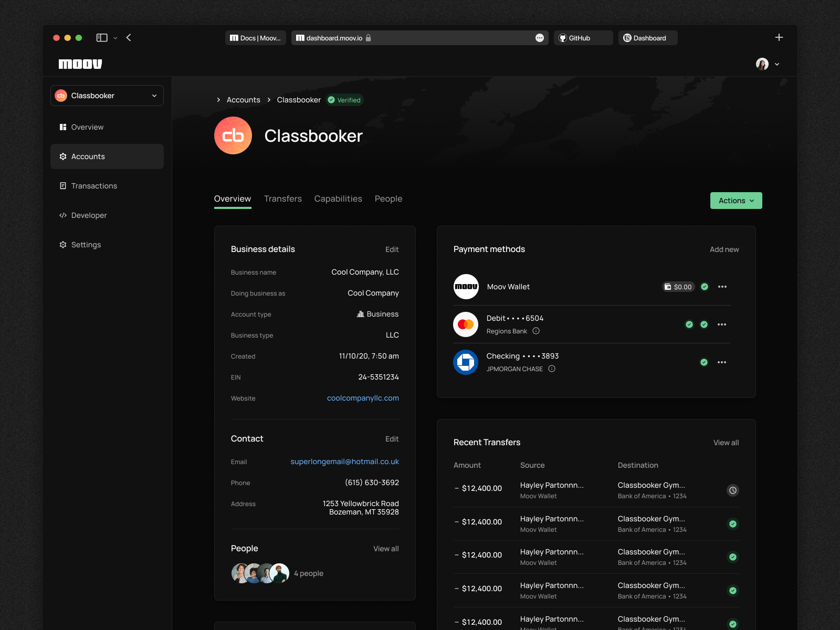Click the Moov Wallet logo icon
The image size is (840, 630).
[466, 287]
